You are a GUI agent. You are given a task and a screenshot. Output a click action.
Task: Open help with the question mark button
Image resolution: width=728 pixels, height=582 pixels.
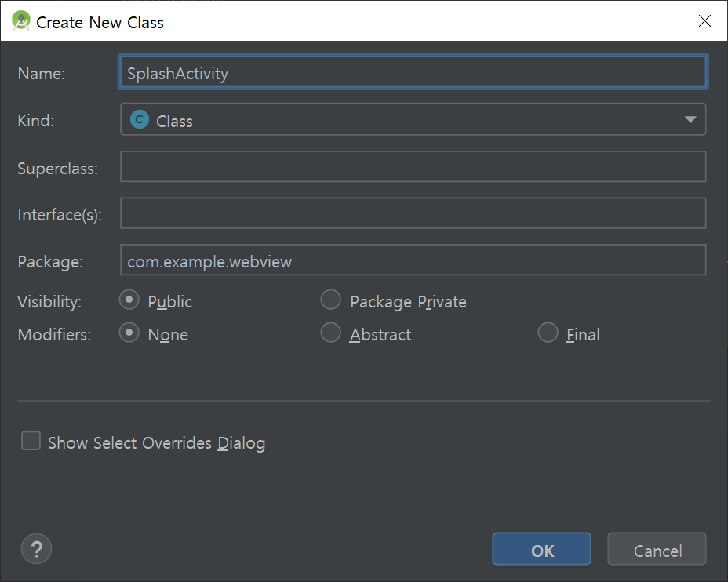36,549
